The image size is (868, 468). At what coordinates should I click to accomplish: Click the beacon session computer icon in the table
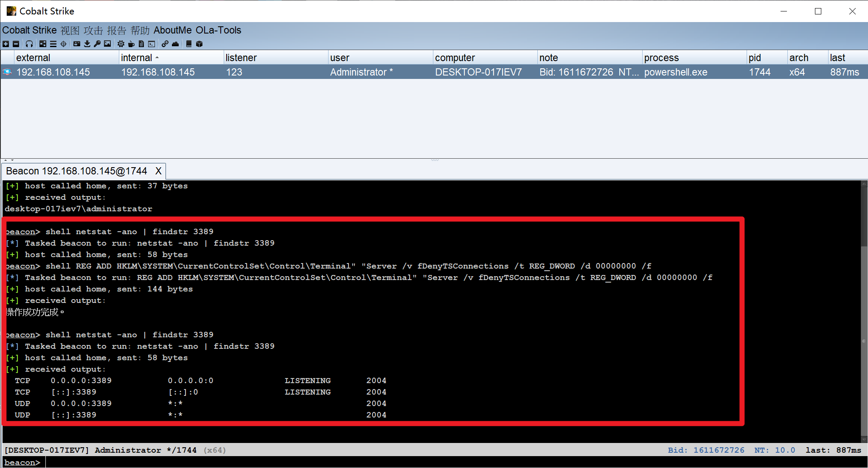[7, 72]
